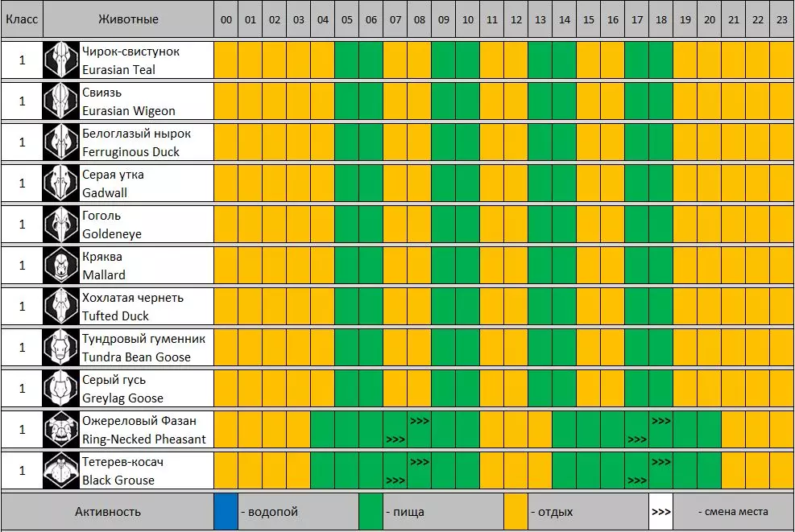
Task: Click class value 1 in Mallard row
Action: pos(22,265)
